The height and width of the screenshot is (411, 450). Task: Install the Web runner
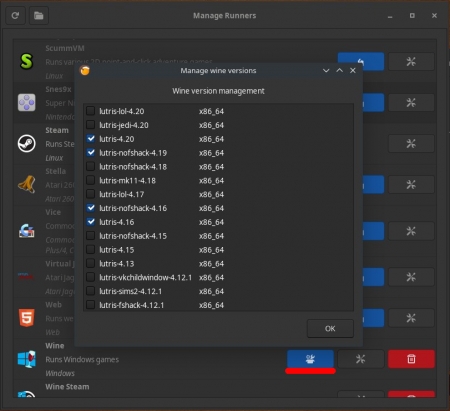coord(373,318)
